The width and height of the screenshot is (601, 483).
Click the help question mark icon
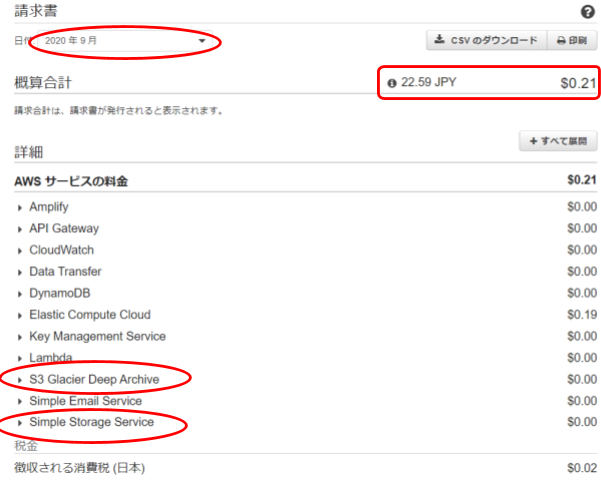click(588, 12)
